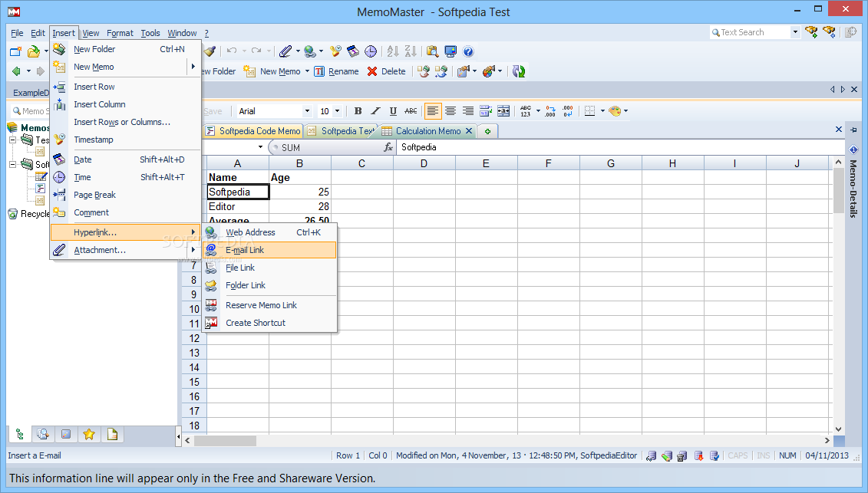Click the Rename button in toolbar

(337, 71)
